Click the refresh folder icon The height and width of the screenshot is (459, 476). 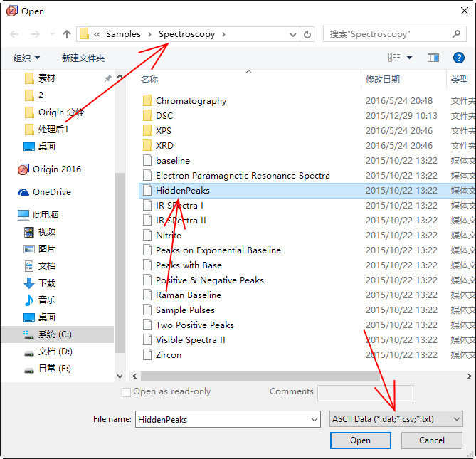coord(307,34)
